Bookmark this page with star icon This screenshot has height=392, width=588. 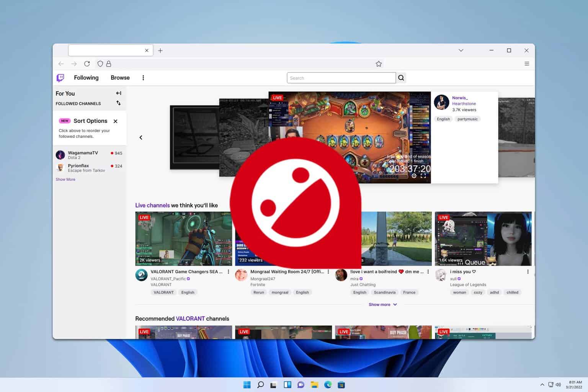click(x=379, y=64)
